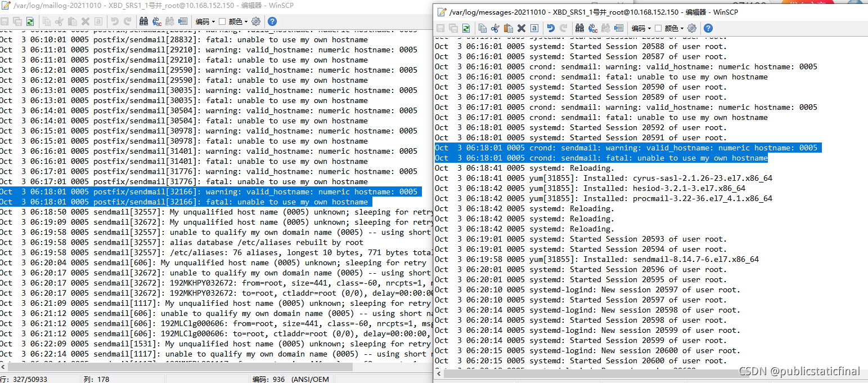This screenshot has height=383, width=868.
Task: Open preferences gear in messages editor
Action: (692, 28)
